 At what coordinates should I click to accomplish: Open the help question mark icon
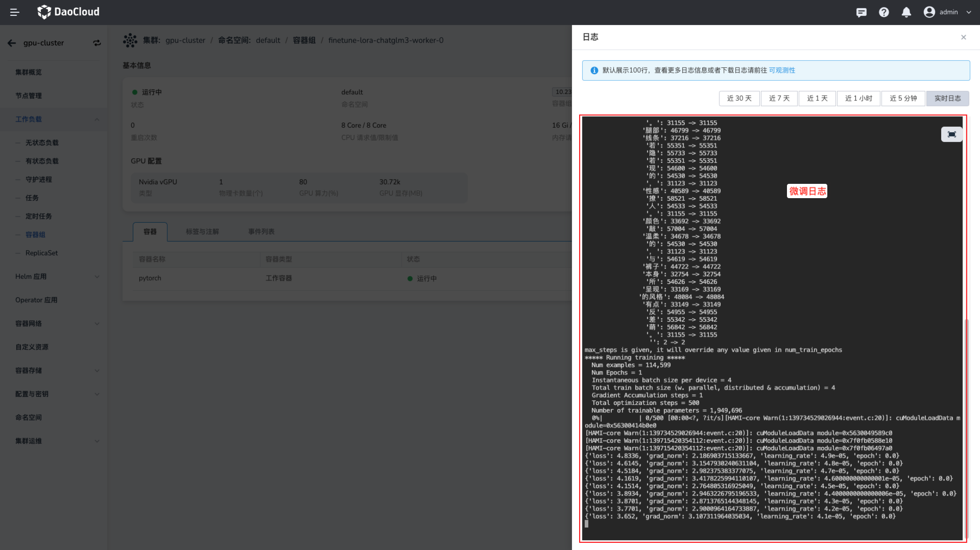pyautogui.click(x=883, y=12)
